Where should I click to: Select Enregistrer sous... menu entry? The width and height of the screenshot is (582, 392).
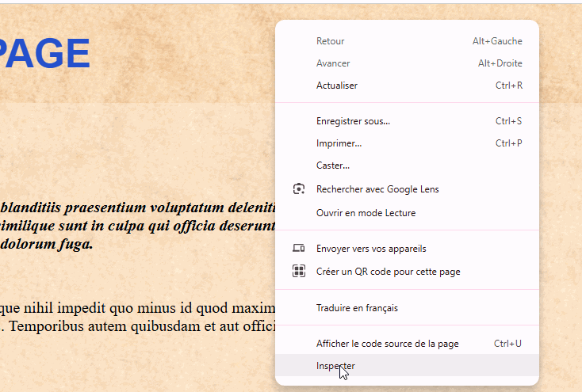353,121
